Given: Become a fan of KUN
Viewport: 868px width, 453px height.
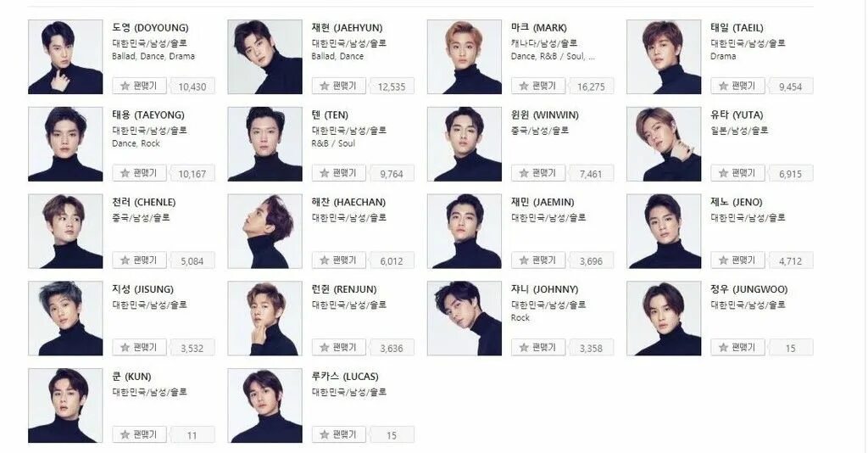Looking at the screenshot, I should coord(139,434).
